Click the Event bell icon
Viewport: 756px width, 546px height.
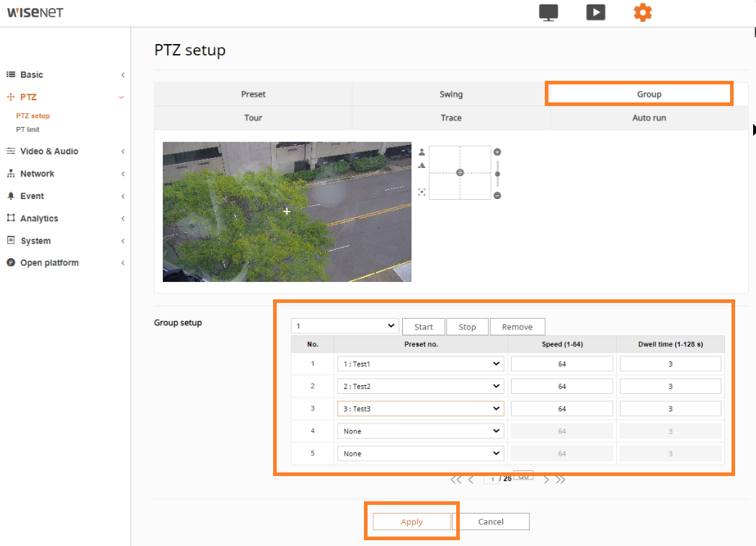pos(11,196)
